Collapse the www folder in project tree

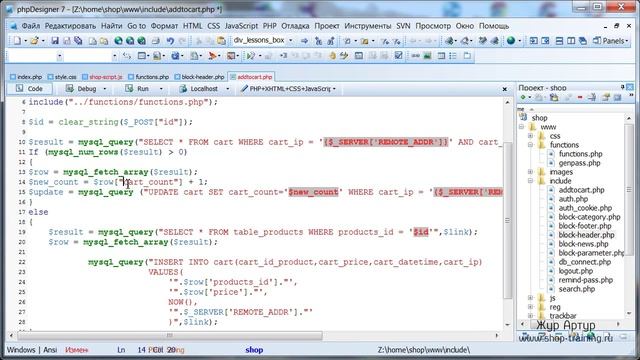pyautogui.click(x=521, y=127)
